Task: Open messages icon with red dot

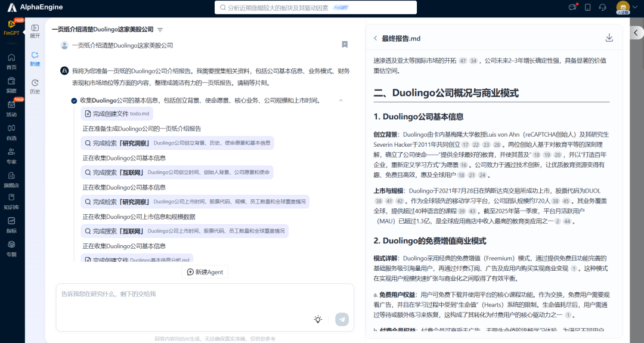Action: (x=572, y=7)
